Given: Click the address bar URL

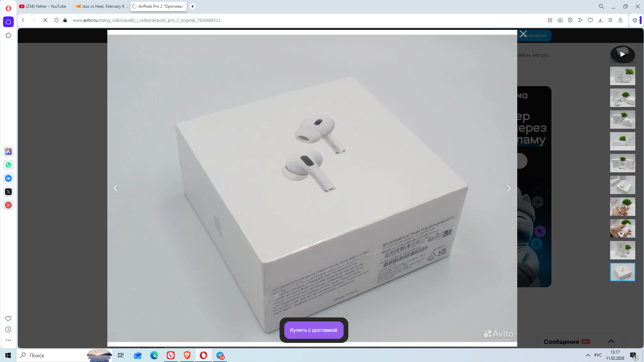Looking at the screenshot, I should 147,20.
